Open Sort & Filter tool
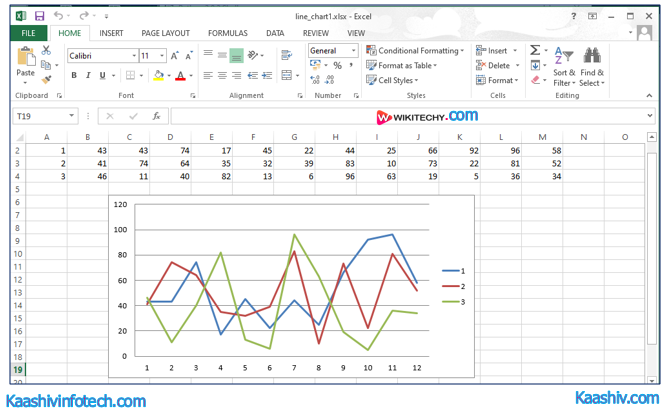The width and height of the screenshot is (666, 413). point(564,65)
